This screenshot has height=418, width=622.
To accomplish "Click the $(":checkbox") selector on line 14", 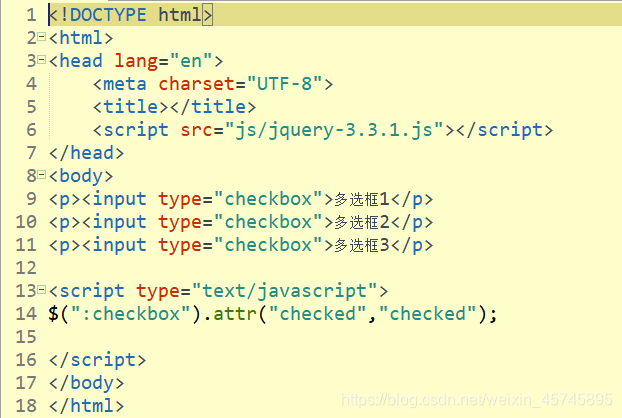I will pyautogui.click(x=125, y=314).
